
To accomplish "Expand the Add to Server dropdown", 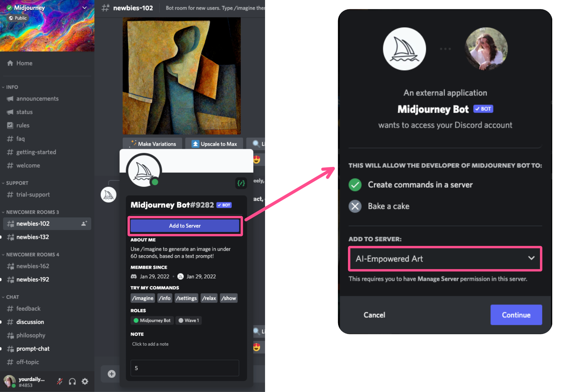I will 532,258.
